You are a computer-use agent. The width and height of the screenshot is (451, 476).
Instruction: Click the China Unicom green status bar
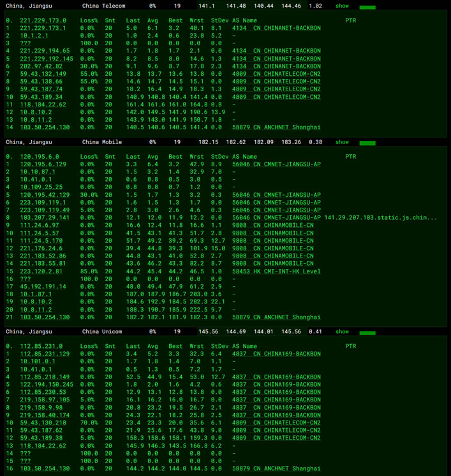coord(367,333)
